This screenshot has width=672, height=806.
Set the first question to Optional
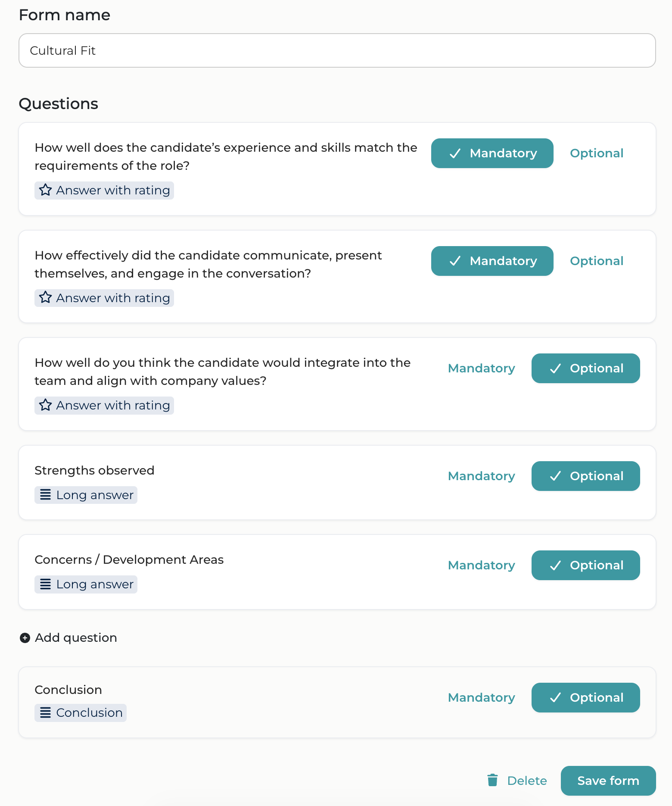[597, 153]
